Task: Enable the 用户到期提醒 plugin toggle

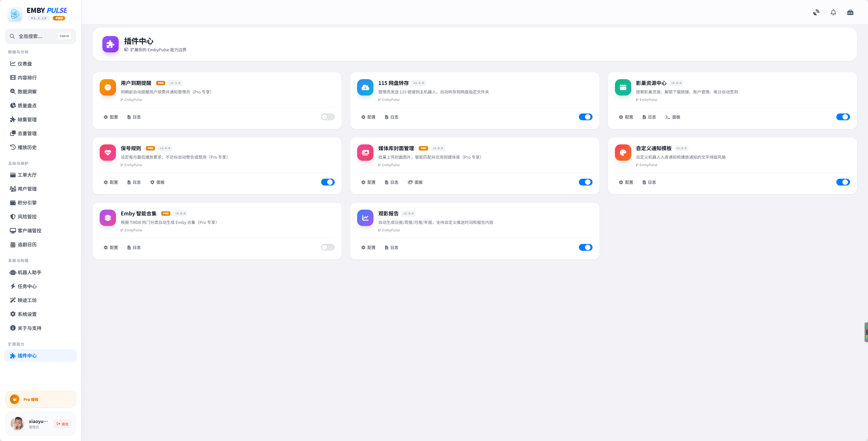Action: tap(328, 117)
